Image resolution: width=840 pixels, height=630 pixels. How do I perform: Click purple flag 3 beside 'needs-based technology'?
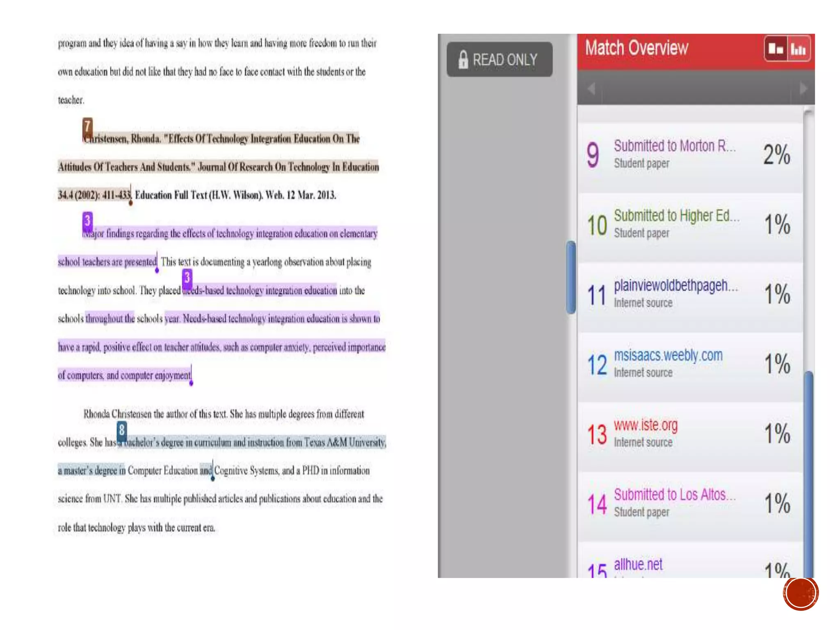(187, 278)
